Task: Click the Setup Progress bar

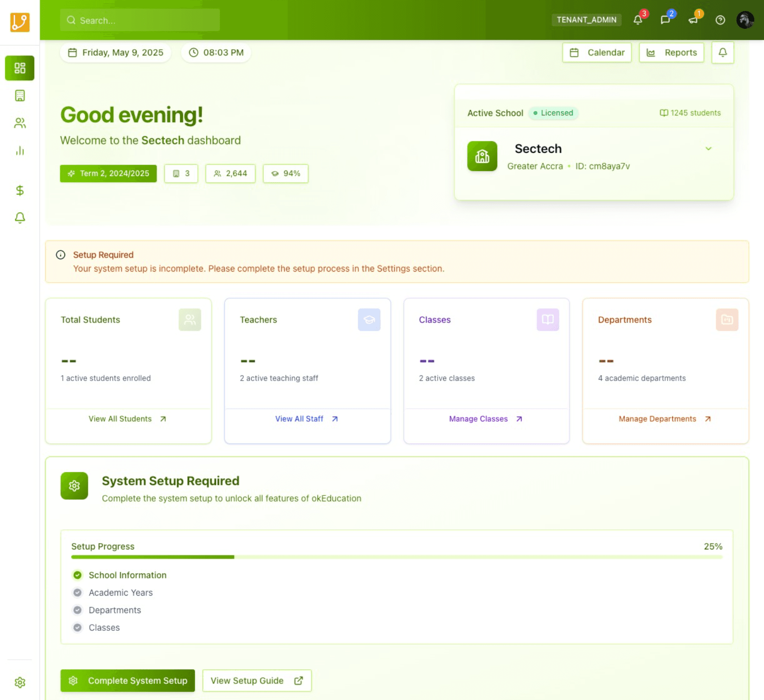Action: [396, 557]
